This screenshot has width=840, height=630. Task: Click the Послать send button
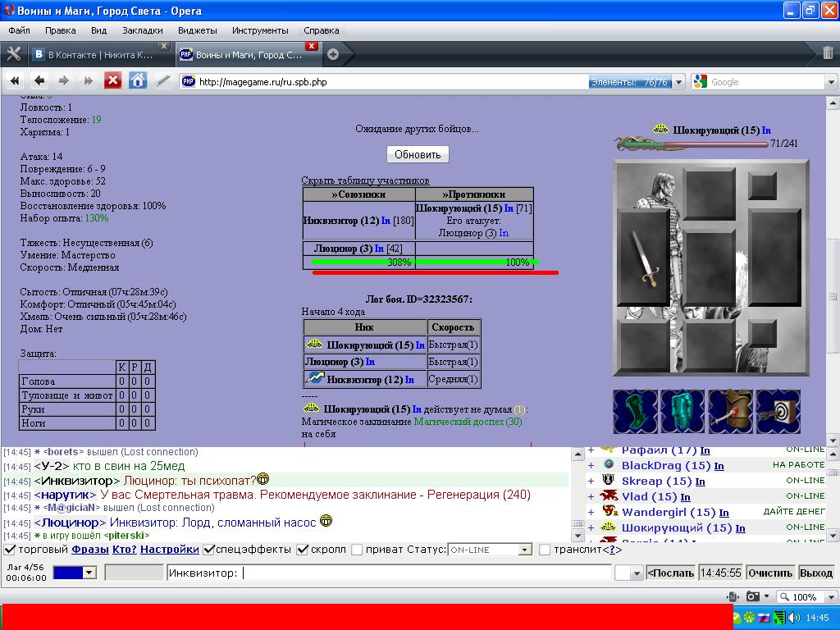coord(671,573)
